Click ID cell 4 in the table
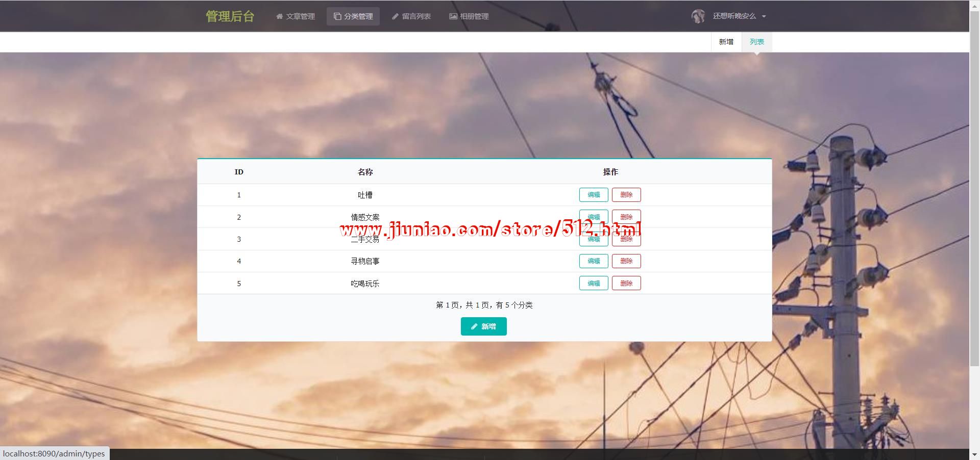 point(239,261)
